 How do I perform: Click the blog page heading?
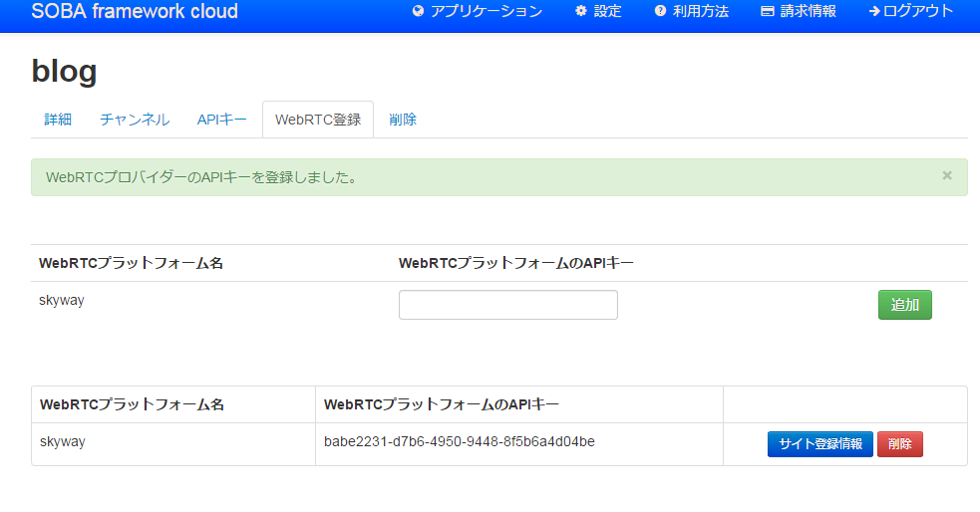65,71
